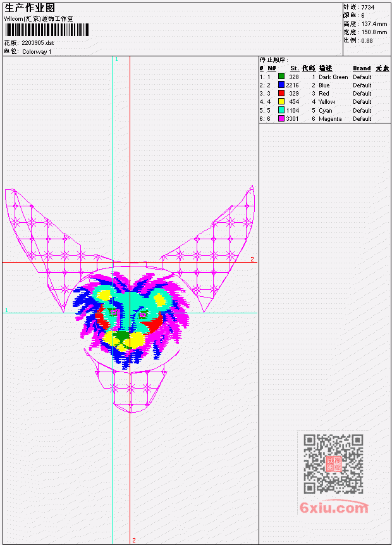The image size is (392, 545).
Task: Click the width value 150.8mm
Action: coord(374,32)
